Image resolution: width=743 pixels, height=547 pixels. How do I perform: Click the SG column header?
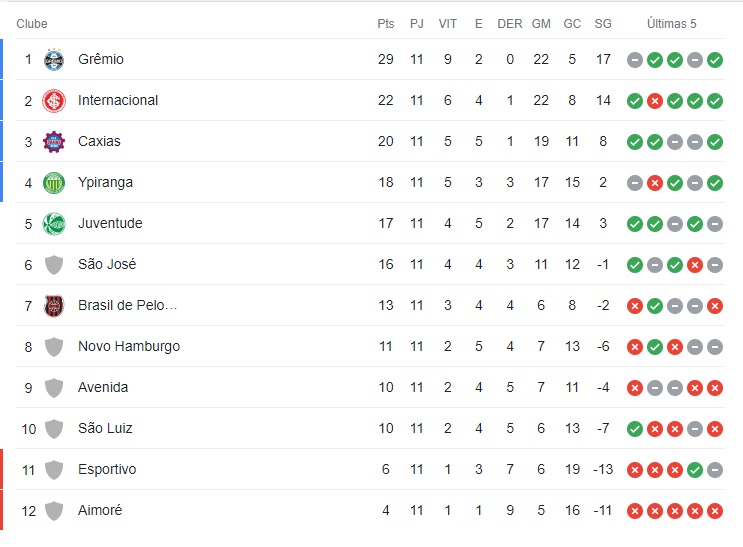(x=603, y=24)
